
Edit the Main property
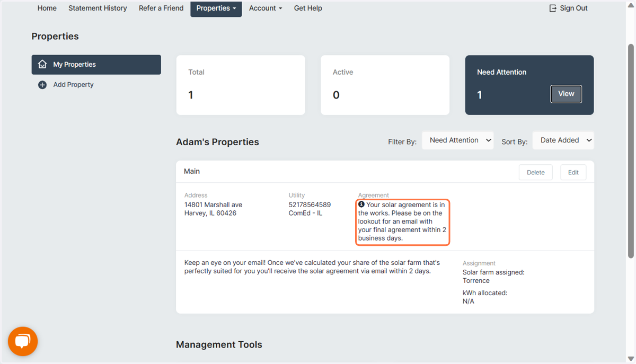coord(573,172)
